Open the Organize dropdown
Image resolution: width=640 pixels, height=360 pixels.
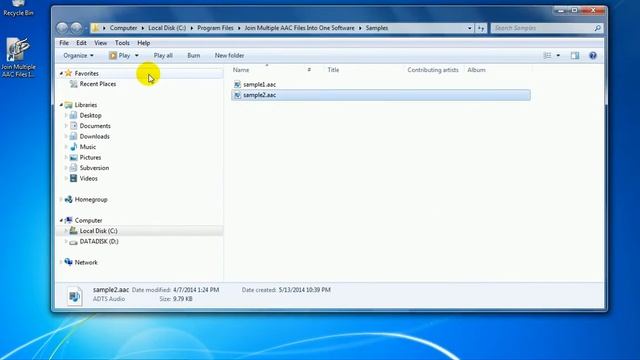tap(78, 56)
